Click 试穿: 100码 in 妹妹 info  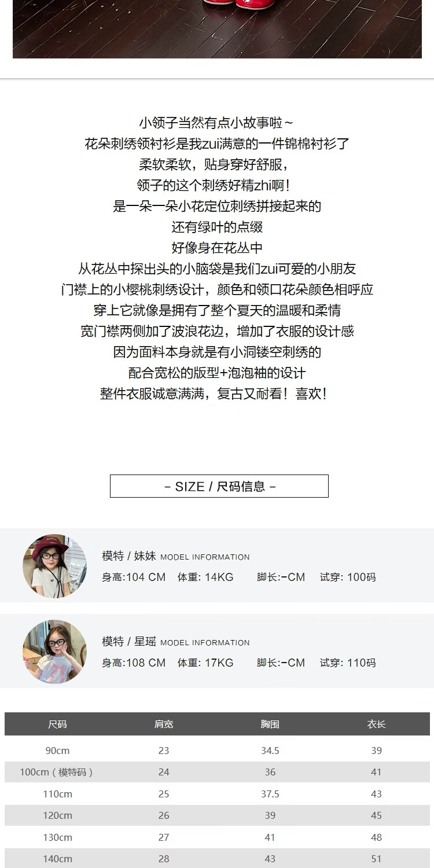[x=348, y=577]
